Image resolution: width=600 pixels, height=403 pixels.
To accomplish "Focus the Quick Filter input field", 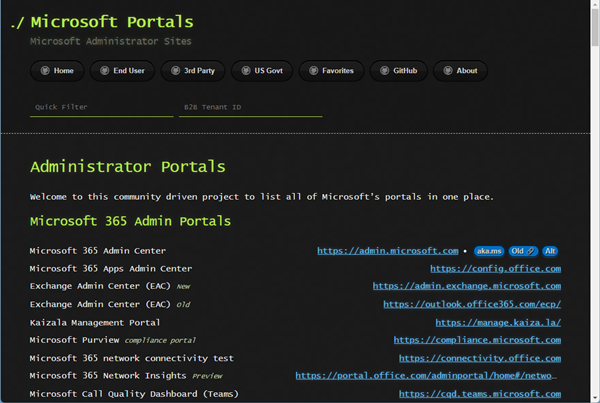I will point(101,107).
